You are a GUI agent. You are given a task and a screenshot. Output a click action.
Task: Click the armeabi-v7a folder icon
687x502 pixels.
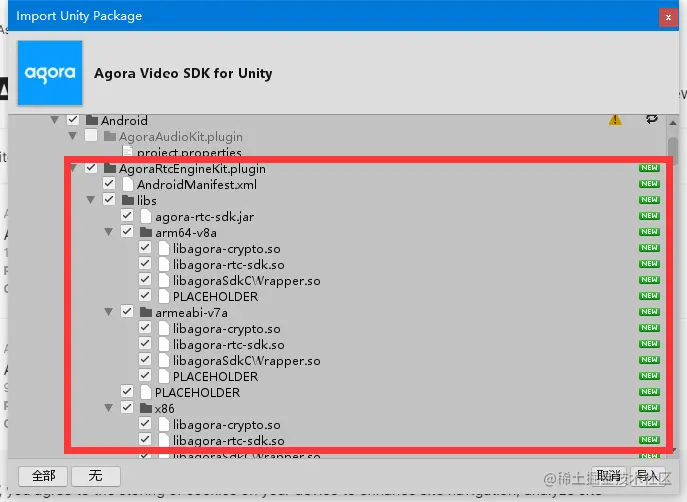(146, 312)
